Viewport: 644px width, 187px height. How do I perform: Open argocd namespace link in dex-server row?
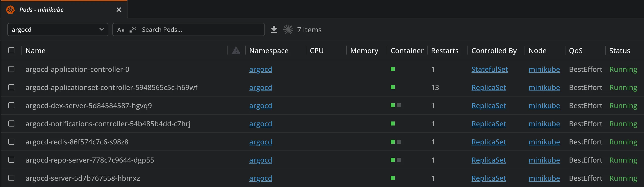click(x=261, y=106)
